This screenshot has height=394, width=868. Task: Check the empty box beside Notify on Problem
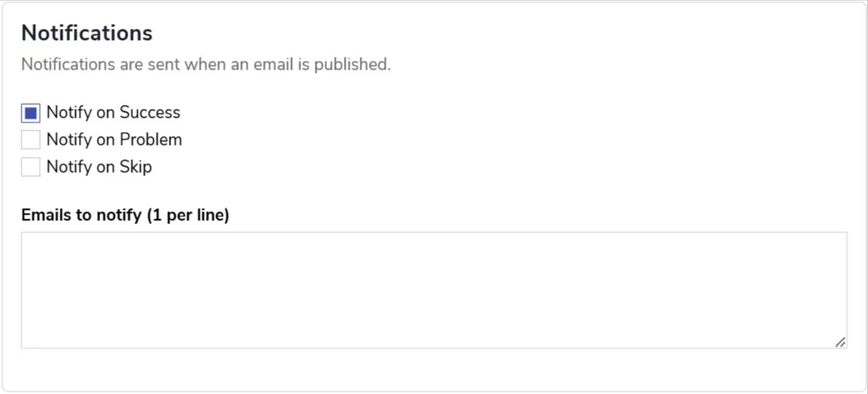point(30,140)
